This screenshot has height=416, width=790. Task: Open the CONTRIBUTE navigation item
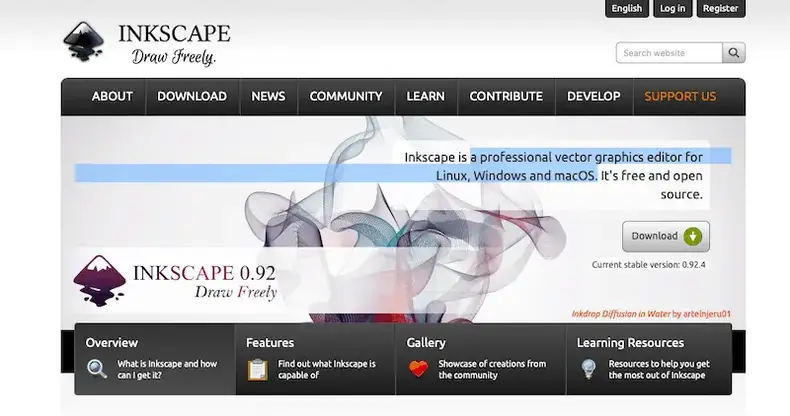click(506, 97)
